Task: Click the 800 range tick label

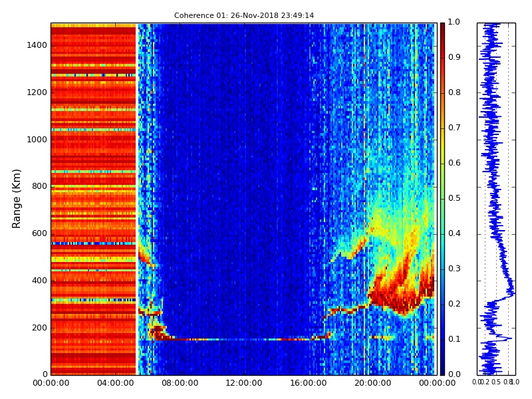Action: coord(39,186)
